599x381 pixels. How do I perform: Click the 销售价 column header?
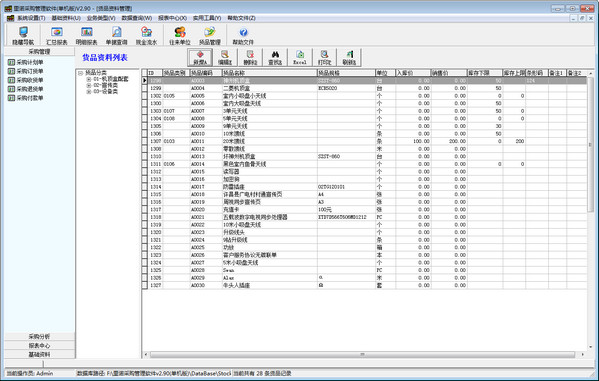tap(449, 73)
